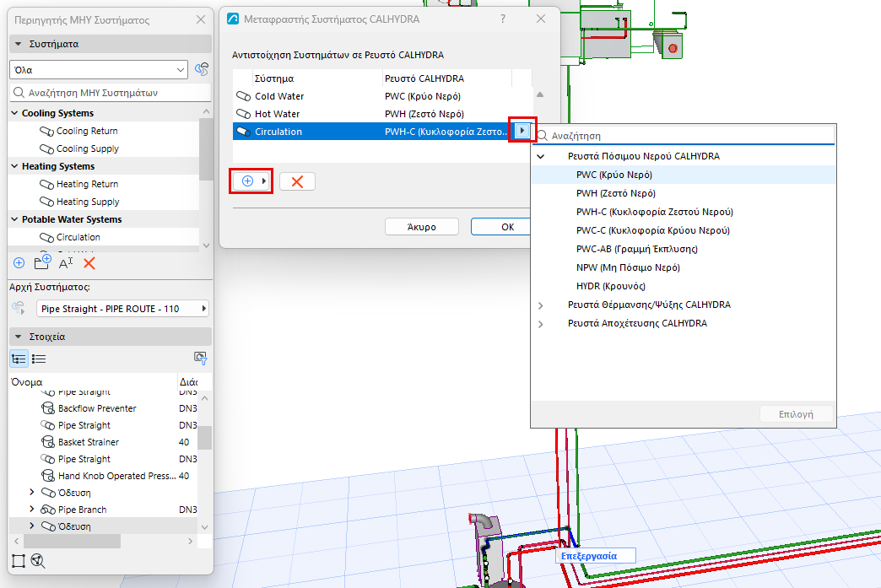
Task: Open the Όλα system filter dropdown
Action: [x=100, y=70]
